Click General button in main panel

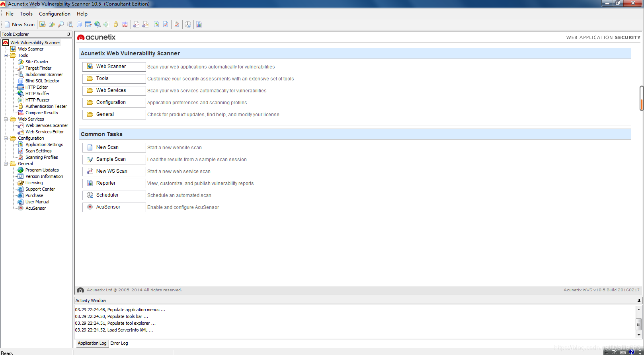tap(114, 114)
